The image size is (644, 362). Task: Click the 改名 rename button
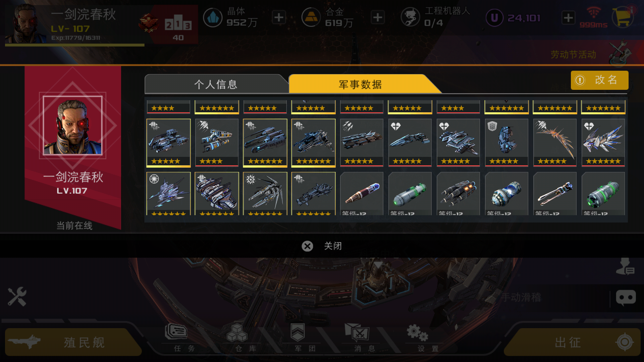pyautogui.click(x=599, y=80)
